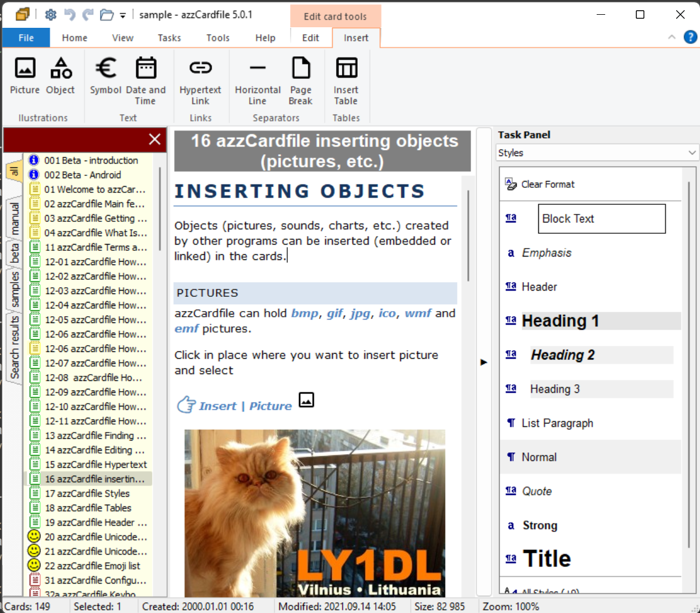Apply the Heading 3 style
Image resolution: width=700 pixels, height=613 pixels.
[x=602, y=389]
